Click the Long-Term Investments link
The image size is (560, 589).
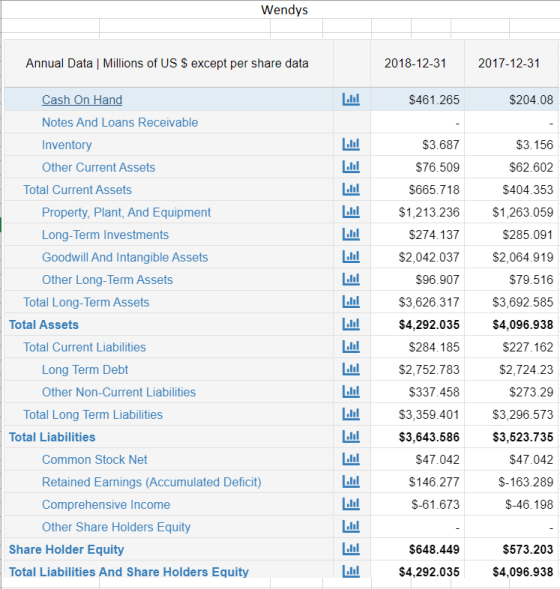click(x=105, y=235)
